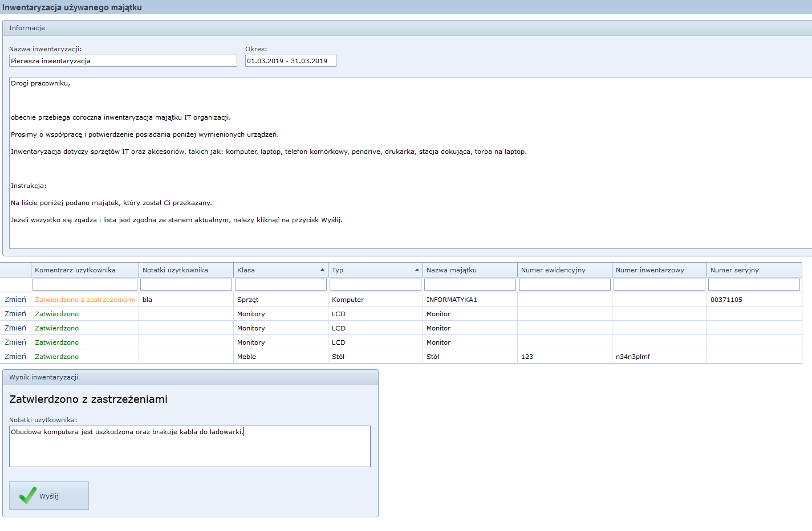Sort by the Klasa column arrow
This screenshot has width=812, height=531.
[322, 270]
